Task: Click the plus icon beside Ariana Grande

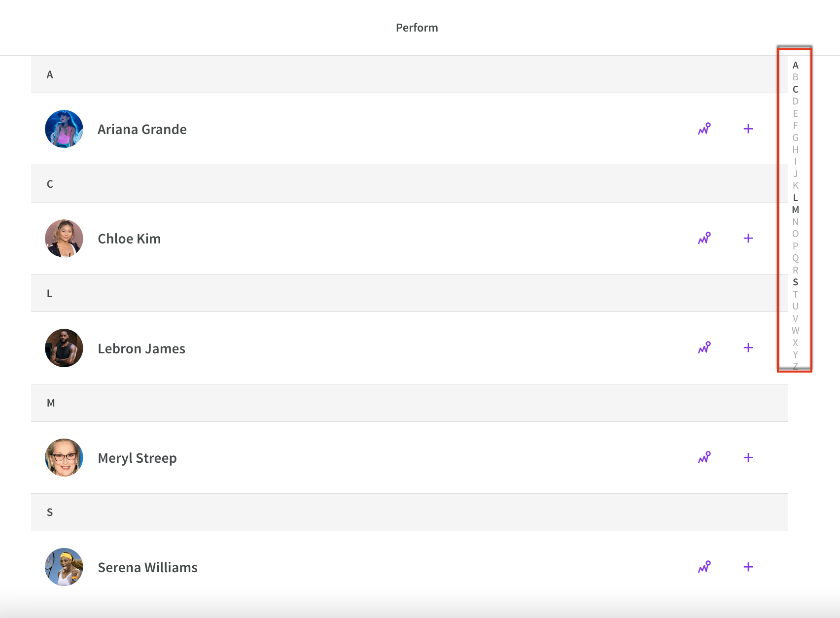Action: click(x=748, y=129)
